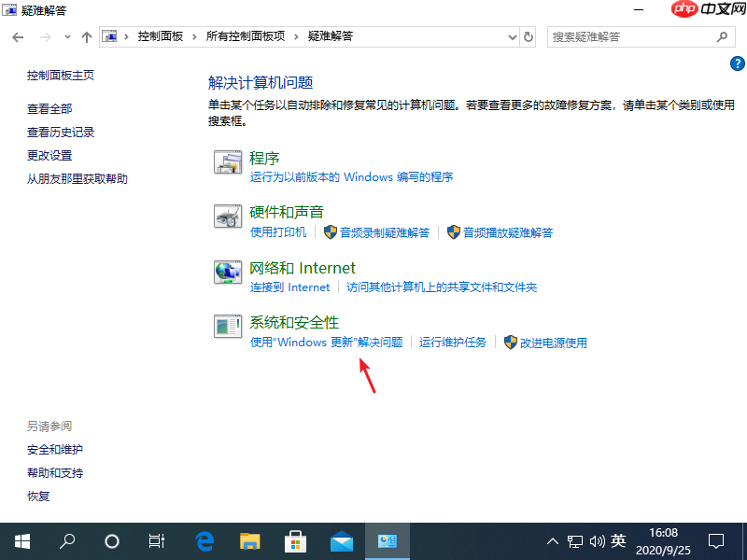Click the address bar control panel icon
747x560 pixels.
click(109, 36)
